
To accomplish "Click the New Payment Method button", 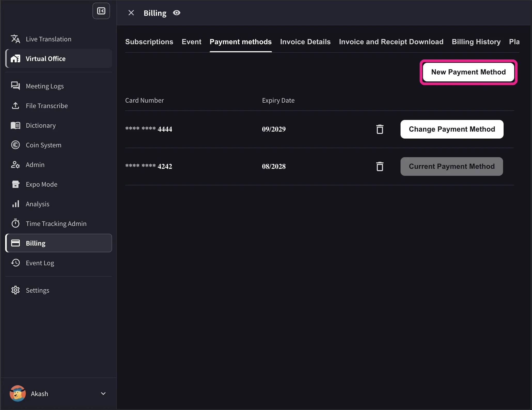I will click(x=468, y=72).
